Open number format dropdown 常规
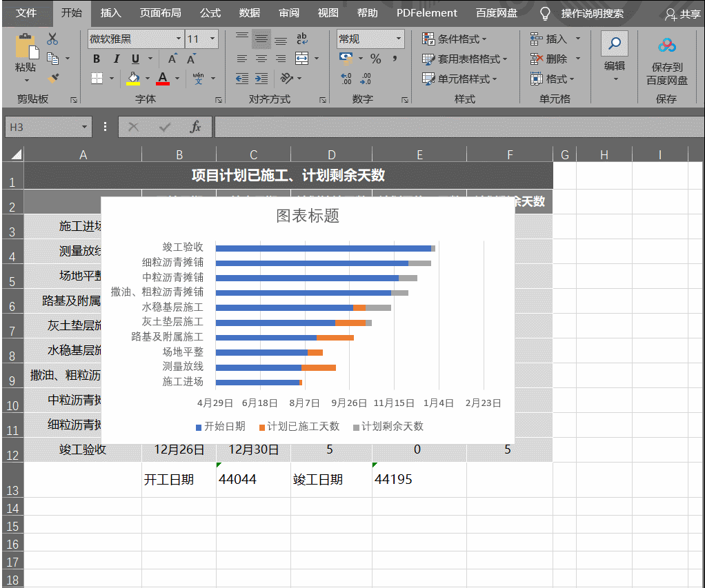 [398, 39]
